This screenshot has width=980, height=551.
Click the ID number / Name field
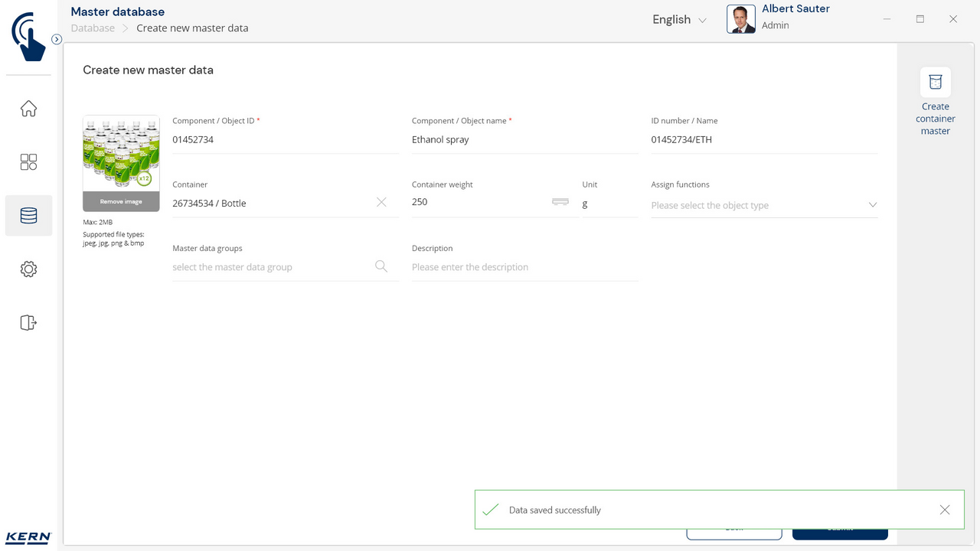click(x=763, y=140)
